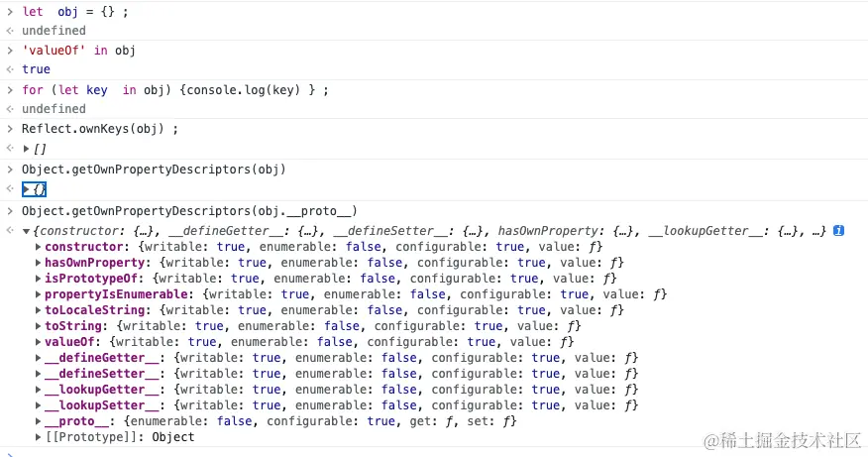The height and width of the screenshot is (457, 868).
Task: Expand the propertyIsEnumerable descriptor row
Action: pos(39,294)
